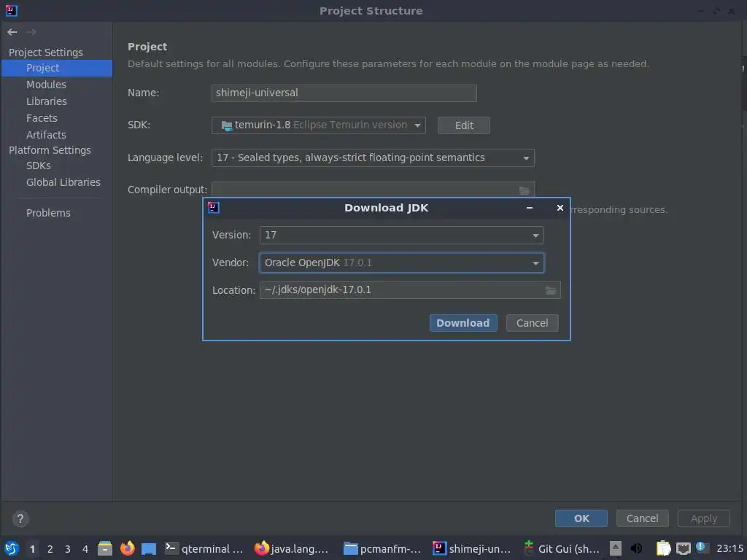The image size is (747, 560).
Task: Expand the Language level dropdown
Action: 373,157
